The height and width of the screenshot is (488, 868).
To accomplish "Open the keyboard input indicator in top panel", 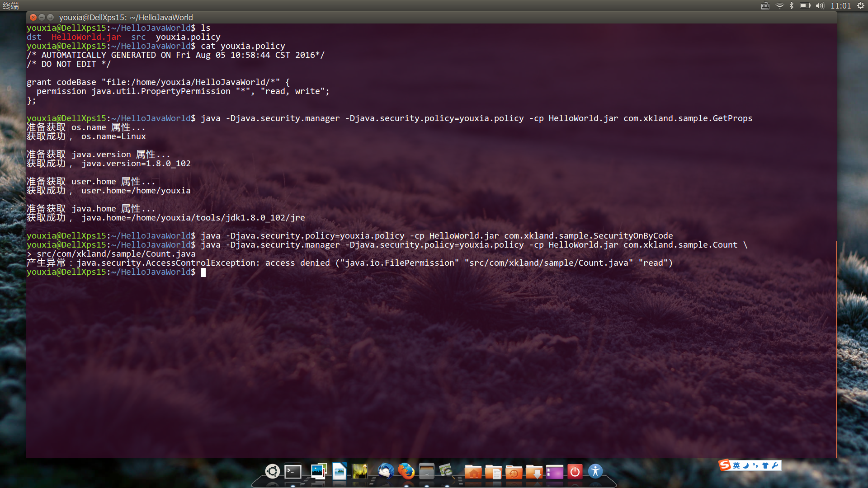I will coord(765,6).
